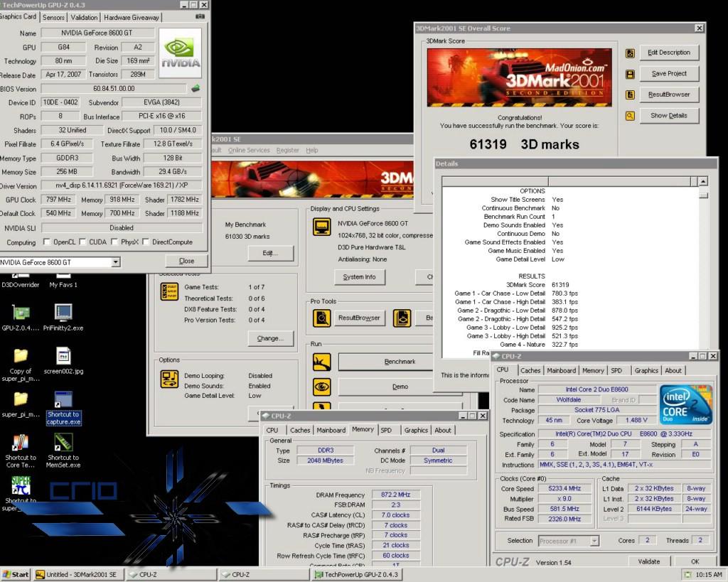The image size is (728, 582).
Task: Switch to TechPowerUp GPU-Z taskbar item
Action: [357, 575]
